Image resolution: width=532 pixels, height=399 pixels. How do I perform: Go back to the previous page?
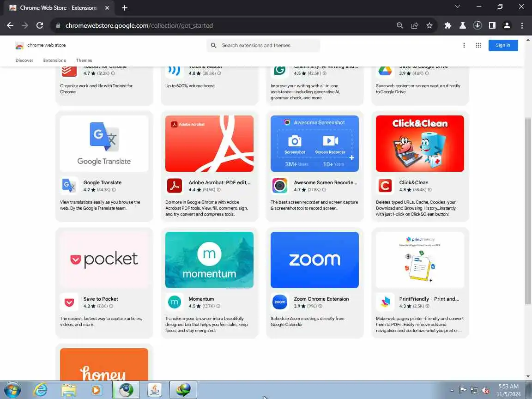tap(10, 25)
